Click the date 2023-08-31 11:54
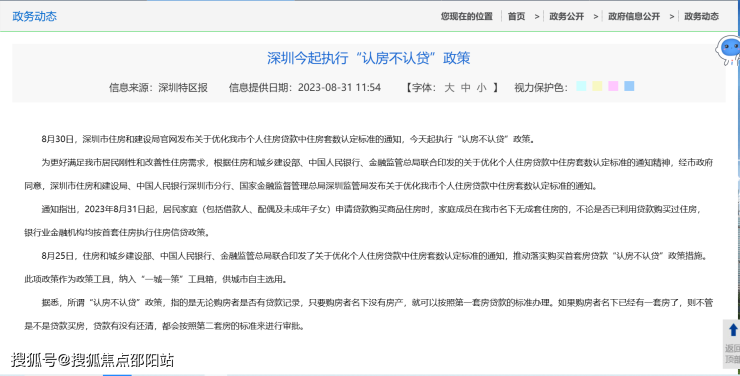The width and height of the screenshot is (740, 376). [x=339, y=88]
